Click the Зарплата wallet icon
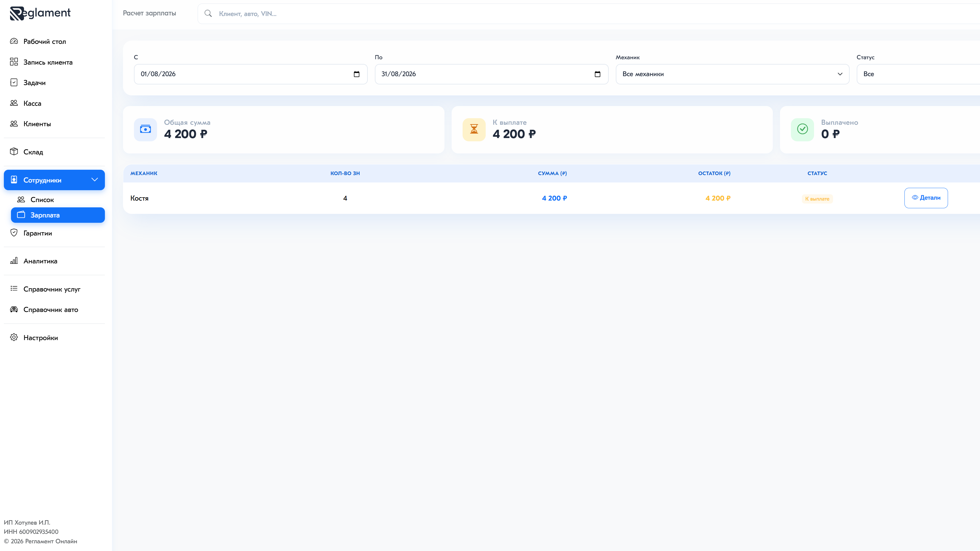 coord(21,214)
